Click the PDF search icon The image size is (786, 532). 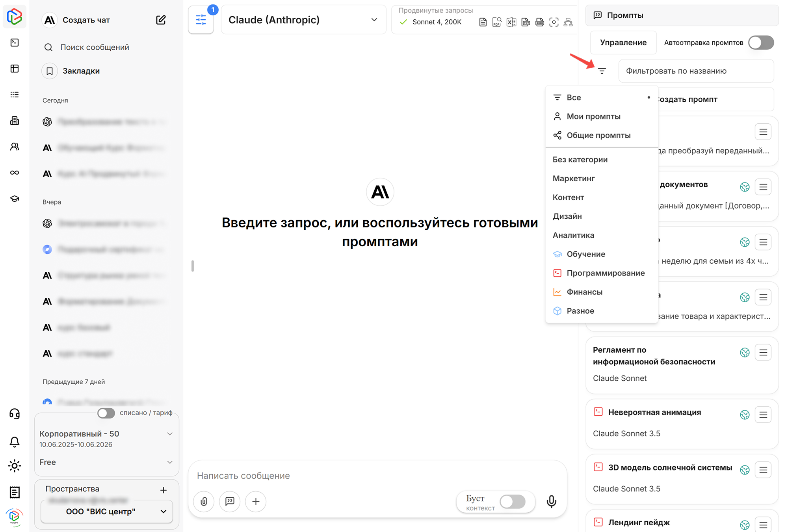[x=497, y=22]
